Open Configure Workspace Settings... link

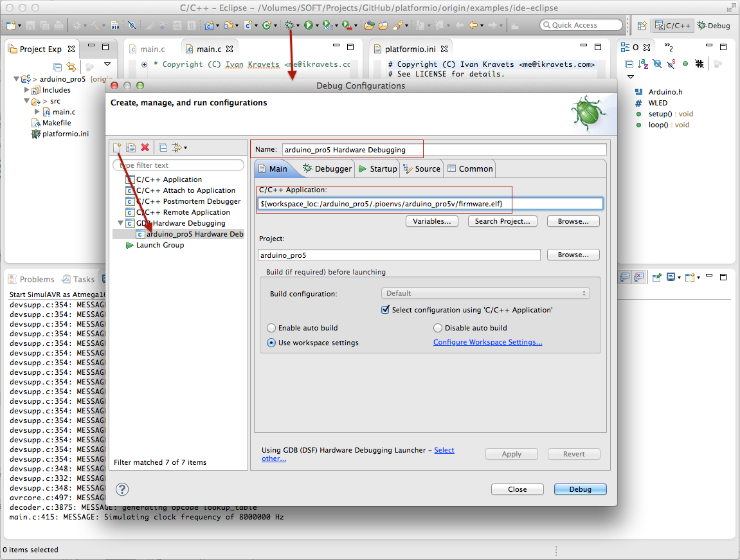pyautogui.click(x=487, y=342)
